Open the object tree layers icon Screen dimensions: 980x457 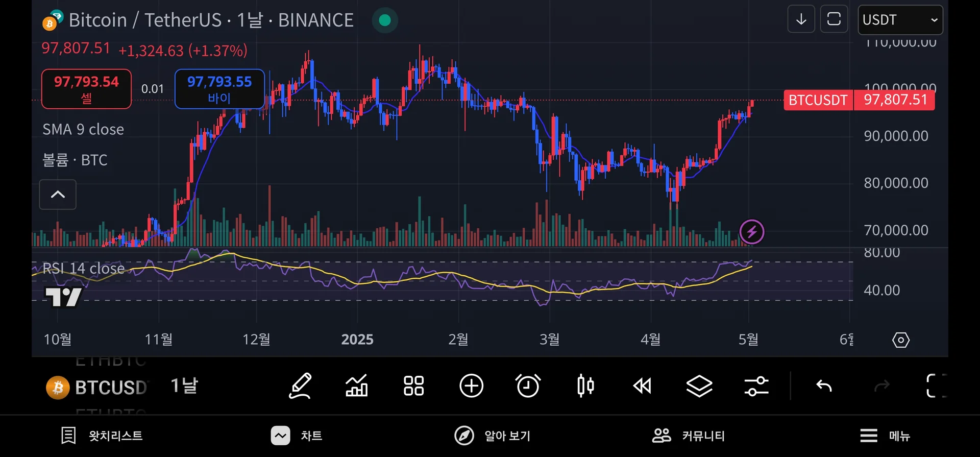(x=699, y=386)
